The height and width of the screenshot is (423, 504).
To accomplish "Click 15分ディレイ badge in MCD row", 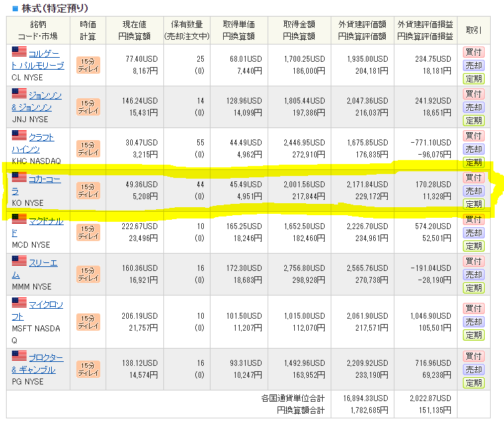I will click(88, 232).
